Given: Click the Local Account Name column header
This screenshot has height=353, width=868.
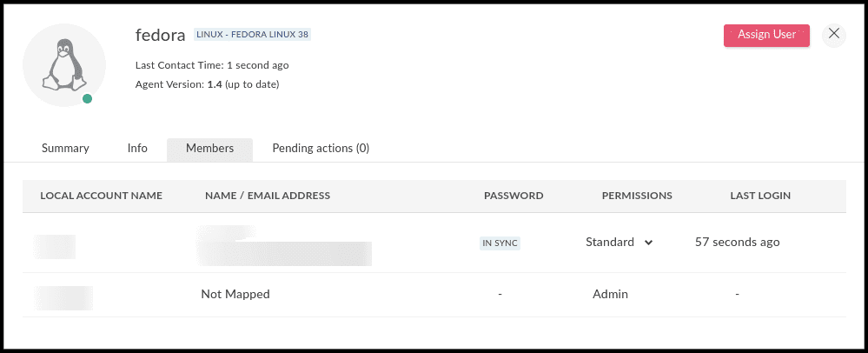Looking at the screenshot, I should coord(101,196).
